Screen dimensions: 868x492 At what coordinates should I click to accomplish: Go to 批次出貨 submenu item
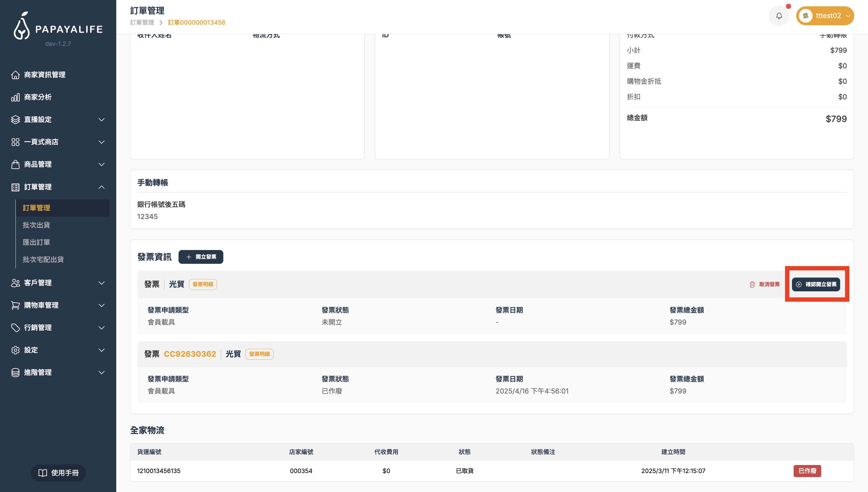pyautogui.click(x=36, y=225)
